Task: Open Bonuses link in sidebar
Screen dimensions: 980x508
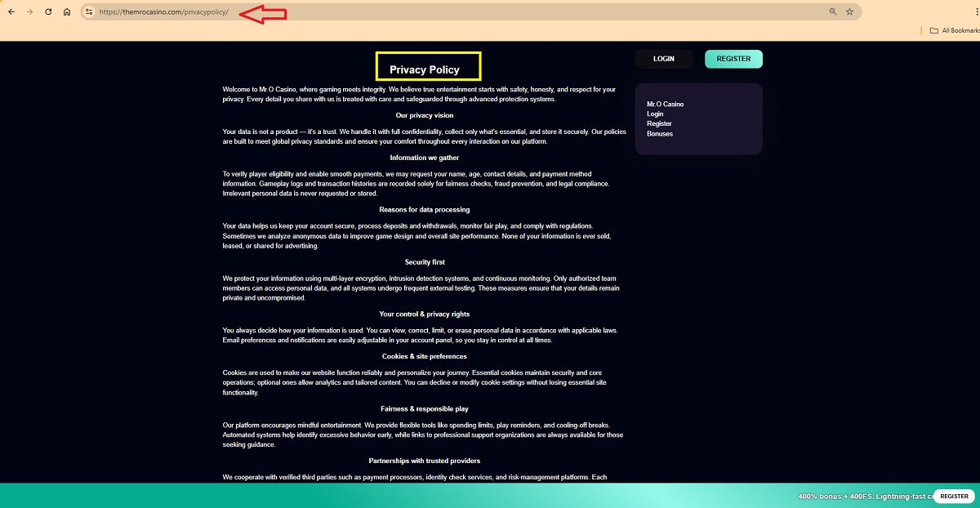Action: 660,134
